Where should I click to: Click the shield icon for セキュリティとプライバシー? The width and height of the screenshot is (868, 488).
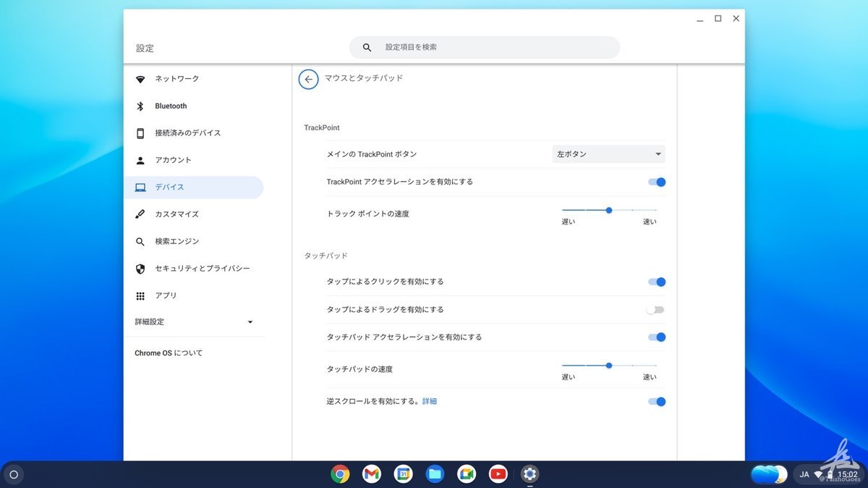pos(140,269)
